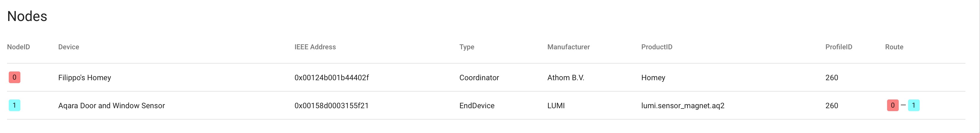Click the EndDevice type cell

pyautogui.click(x=477, y=106)
